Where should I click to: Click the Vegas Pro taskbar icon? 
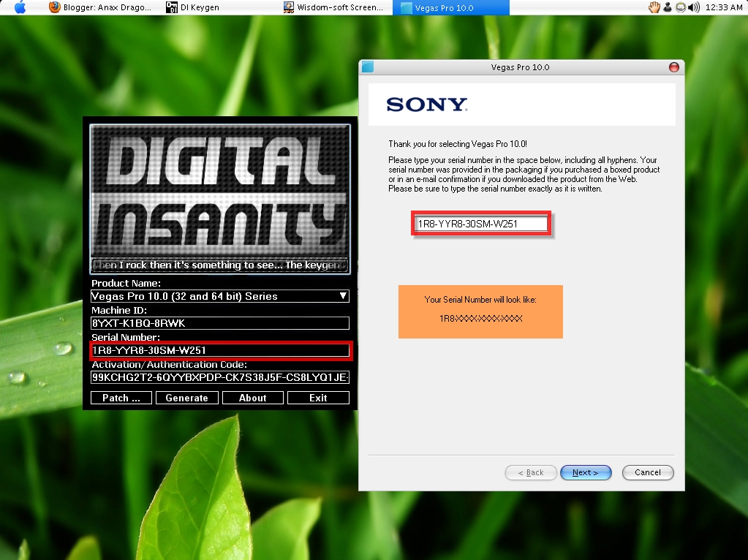406,7
